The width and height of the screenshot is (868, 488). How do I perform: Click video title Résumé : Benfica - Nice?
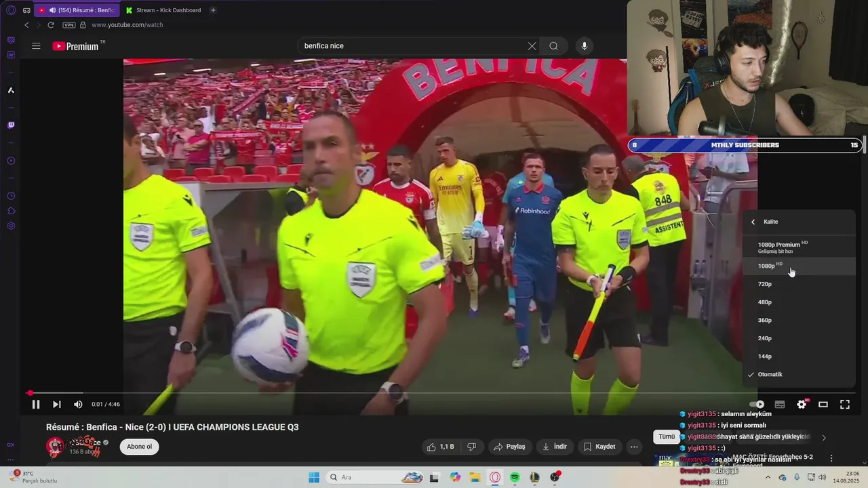pyautogui.click(x=172, y=427)
